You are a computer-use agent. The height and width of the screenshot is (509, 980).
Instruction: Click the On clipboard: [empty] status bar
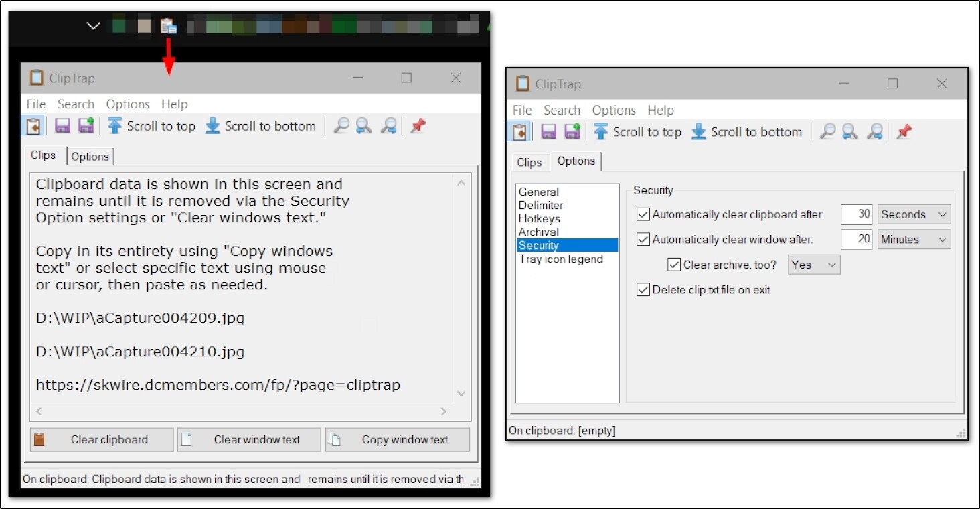coord(562,431)
